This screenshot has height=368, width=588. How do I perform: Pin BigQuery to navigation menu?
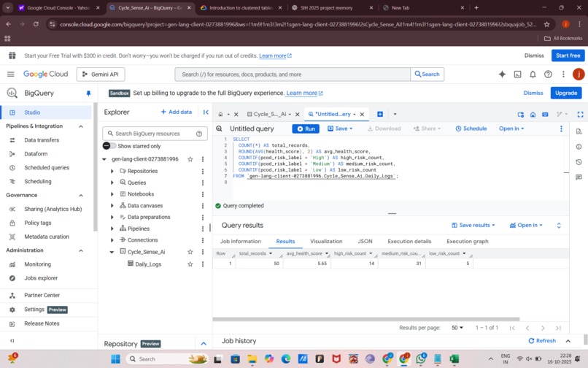pos(88,93)
